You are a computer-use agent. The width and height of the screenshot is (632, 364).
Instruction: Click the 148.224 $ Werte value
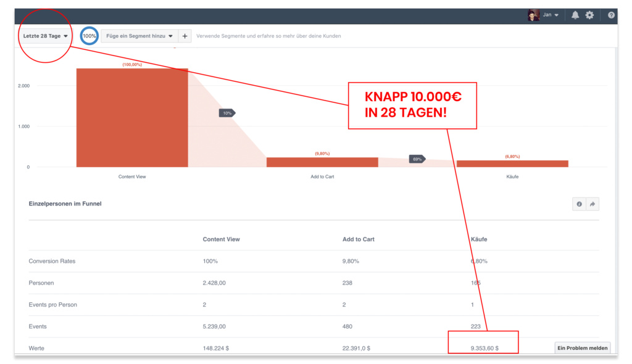pyautogui.click(x=215, y=349)
